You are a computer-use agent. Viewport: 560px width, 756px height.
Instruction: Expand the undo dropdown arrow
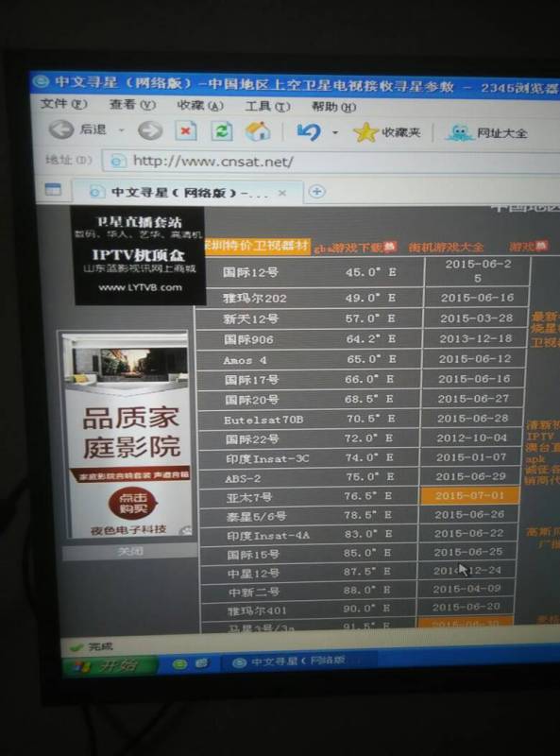click(335, 132)
